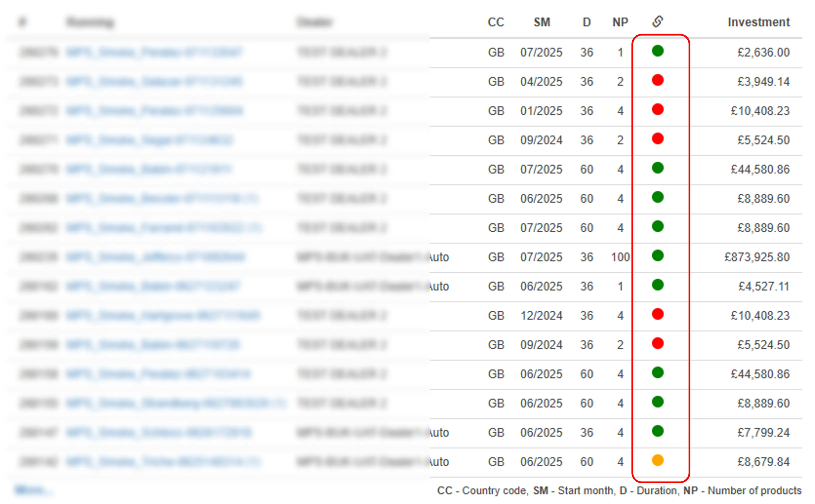Click red status dot in 12/2024 row
The image size is (815, 504).
657,314
